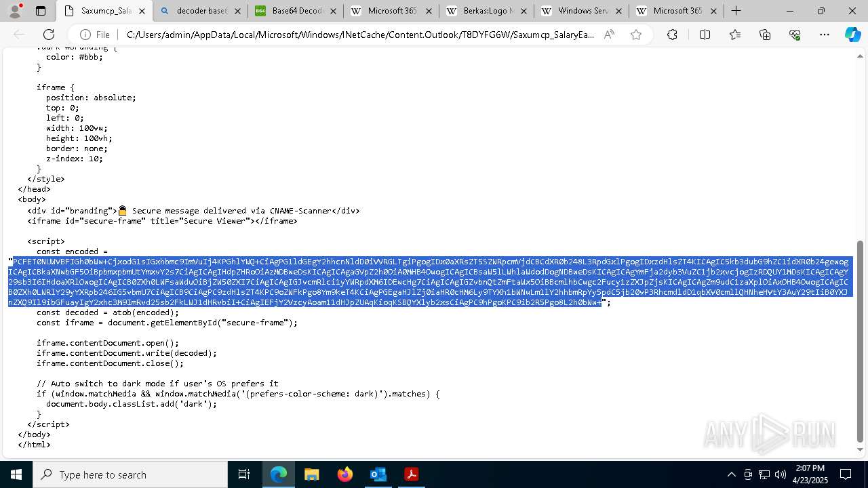Open Outlook from taskbar

(378, 474)
